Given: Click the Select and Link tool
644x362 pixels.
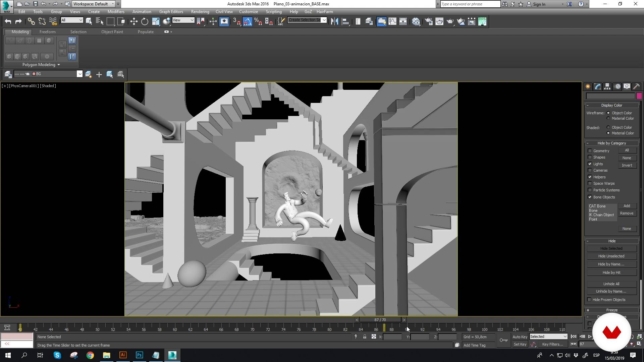Looking at the screenshot, I should coord(31,21).
